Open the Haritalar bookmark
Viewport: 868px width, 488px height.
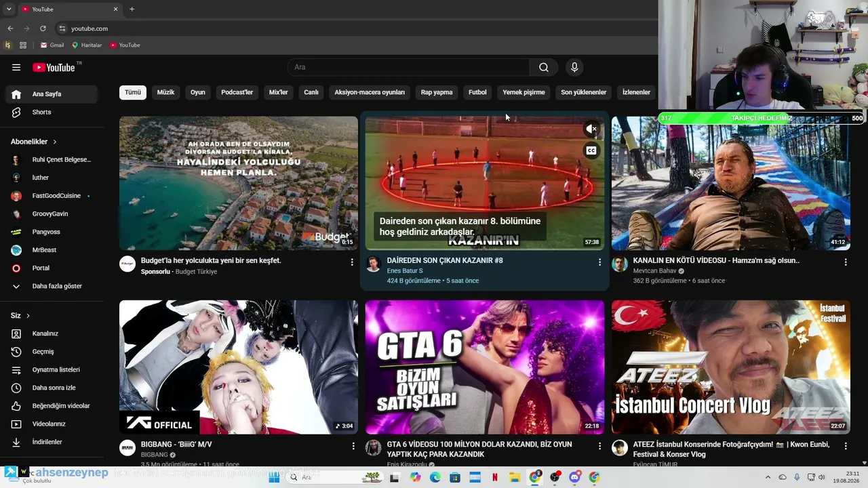[87, 45]
